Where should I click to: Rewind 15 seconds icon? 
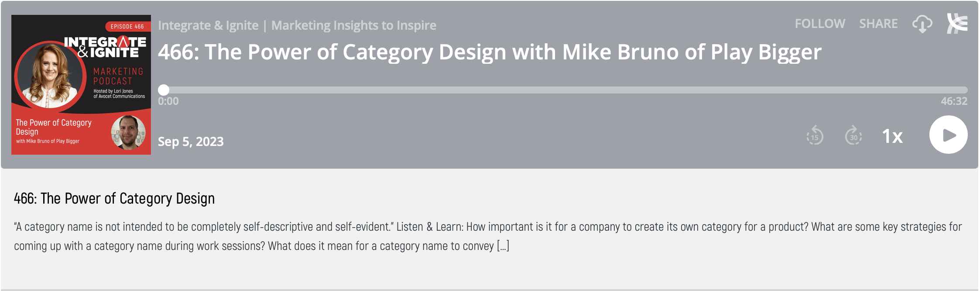click(x=815, y=135)
